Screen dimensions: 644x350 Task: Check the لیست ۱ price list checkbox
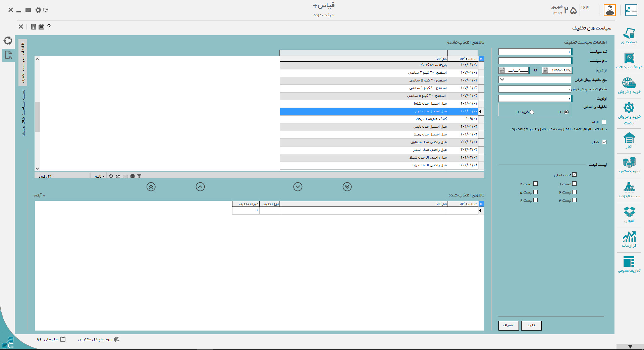(x=574, y=184)
